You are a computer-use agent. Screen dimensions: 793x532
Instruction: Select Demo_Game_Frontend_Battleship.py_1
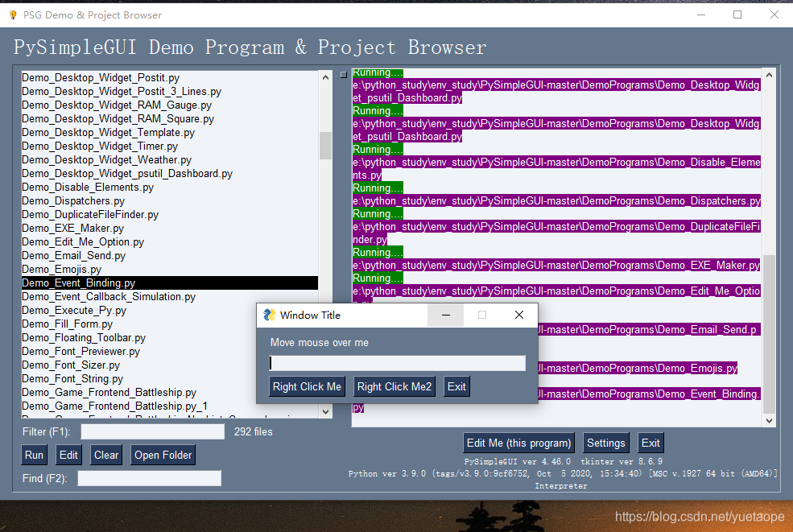click(x=169, y=406)
